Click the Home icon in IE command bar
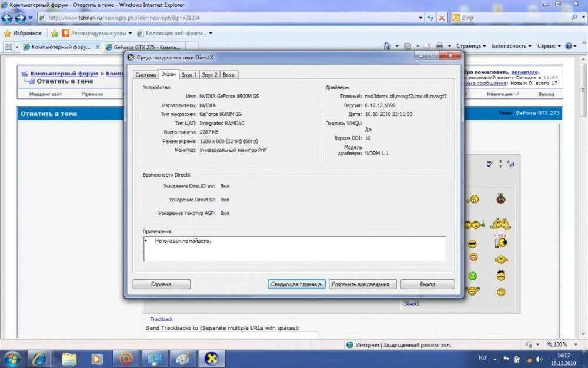 [387, 46]
